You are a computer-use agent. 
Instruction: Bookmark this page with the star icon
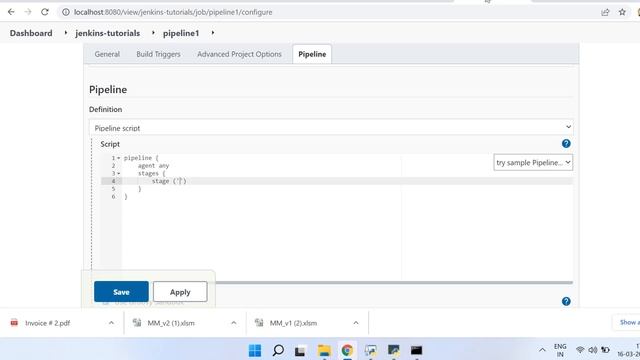622,12
